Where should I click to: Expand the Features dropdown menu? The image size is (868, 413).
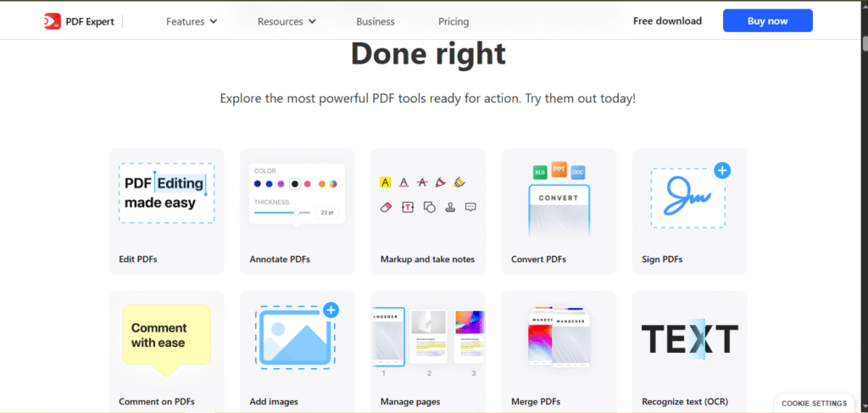pyautogui.click(x=192, y=21)
